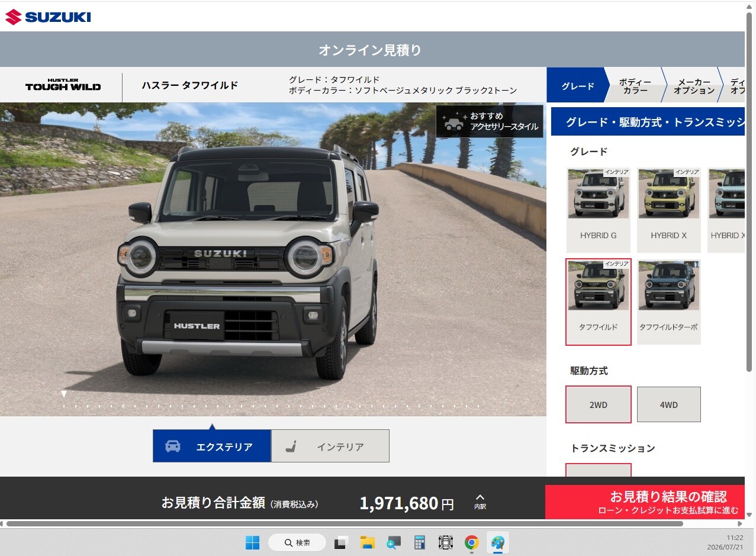This screenshot has height=556, width=756.
Task: Click the SUZUKI logo in the header
Action: click(48, 17)
